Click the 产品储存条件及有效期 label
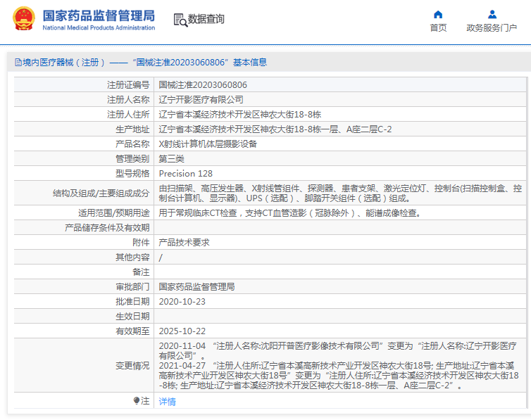Screen dimensions: 531x420 coord(107,227)
